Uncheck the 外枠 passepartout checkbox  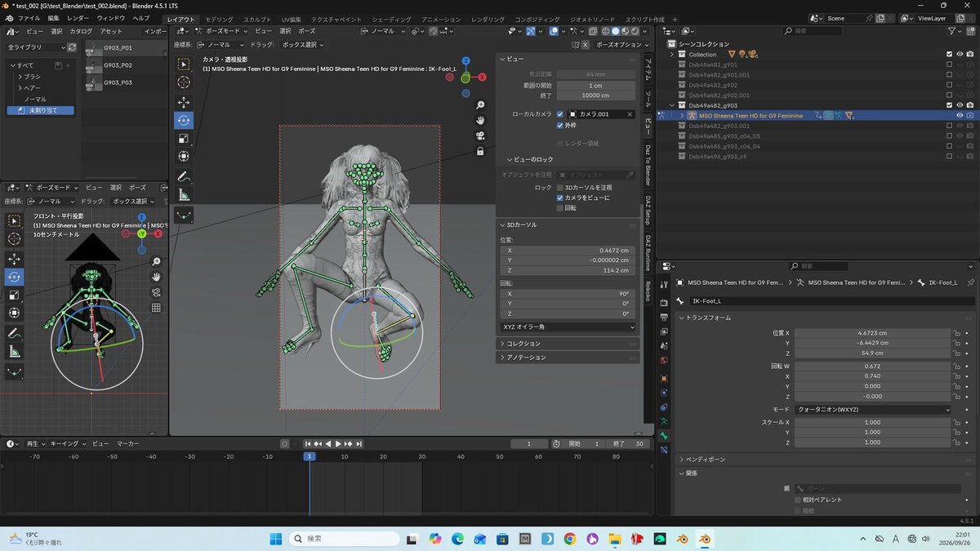point(560,126)
